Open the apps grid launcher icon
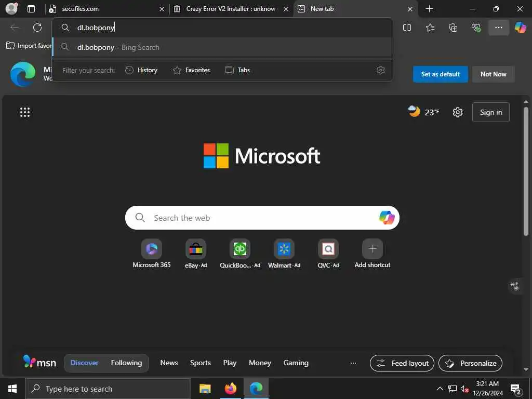The height and width of the screenshot is (399, 532). [25, 112]
